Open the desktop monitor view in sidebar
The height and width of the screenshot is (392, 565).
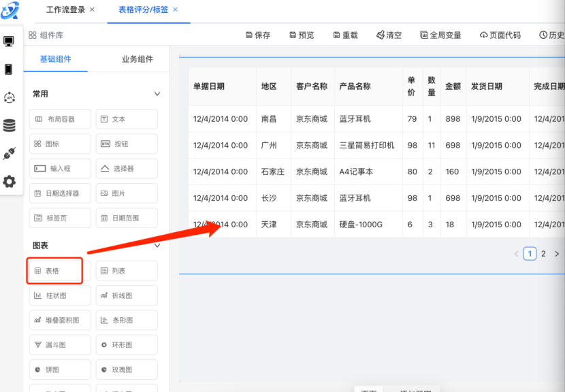tap(9, 42)
